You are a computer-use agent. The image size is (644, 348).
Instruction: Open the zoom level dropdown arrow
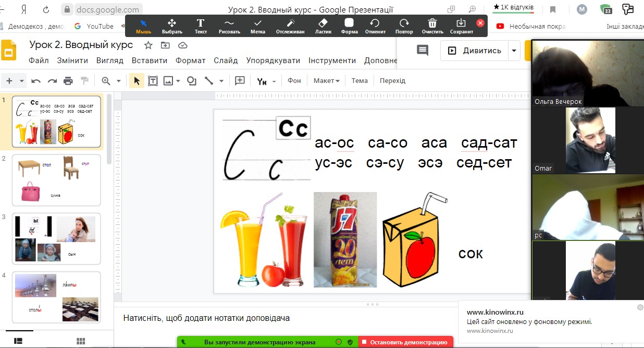click(x=118, y=81)
